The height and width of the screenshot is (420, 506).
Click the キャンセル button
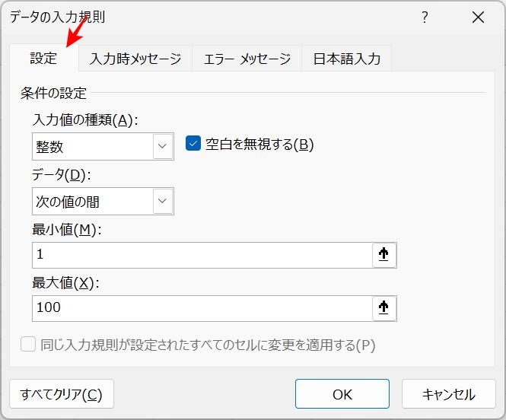pyautogui.click(x=449, y=394)
